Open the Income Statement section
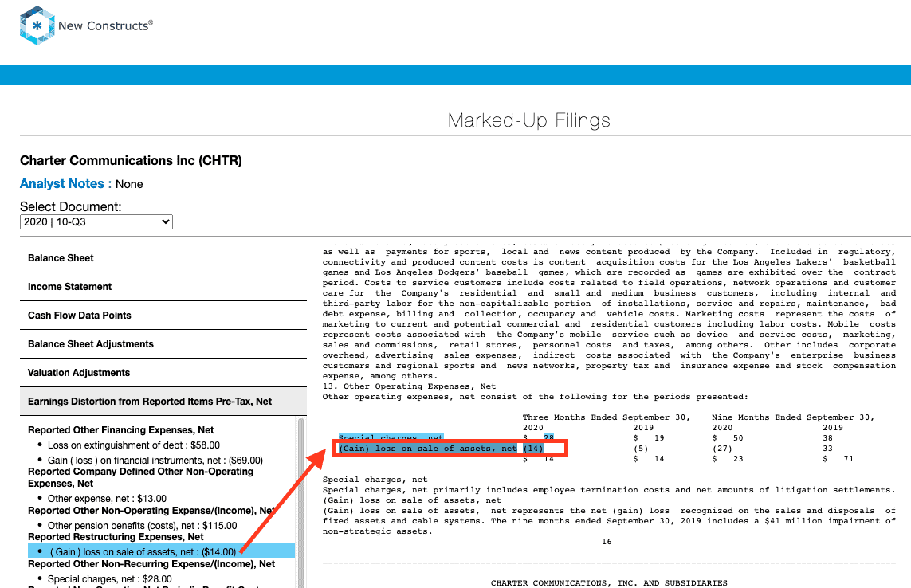Screen dimensions: 911x588 click(x=163, y=287)
